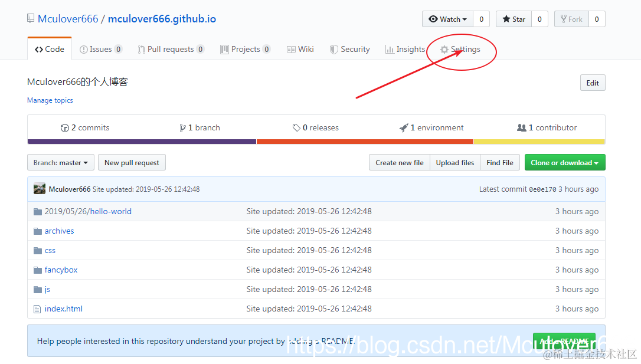Image resolution: width=641 pixels, height=364 pixels.
Task: Click the tag icon next to 0 releases
Action: 296,128
